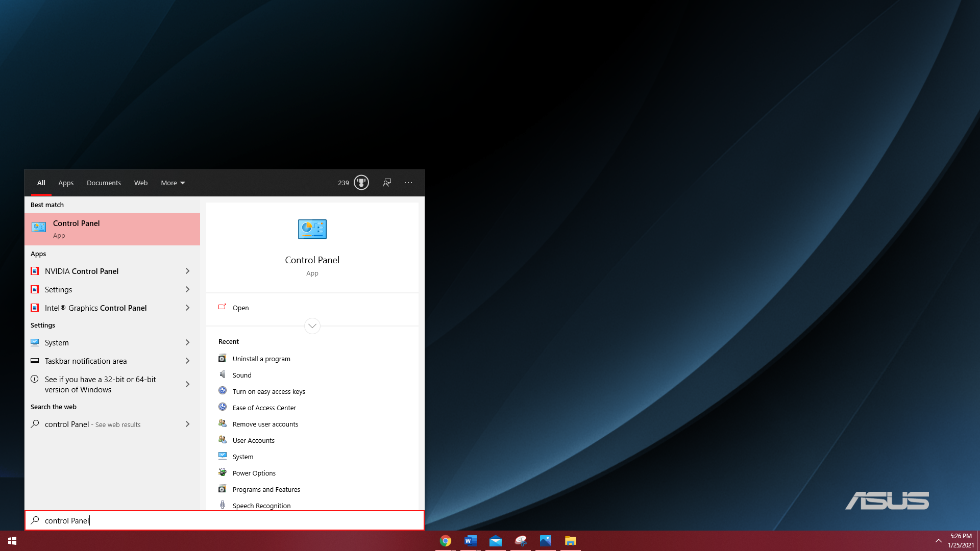
Task: Expand NVIDIA Control Panel options arrow
Action: click(187, 271)
